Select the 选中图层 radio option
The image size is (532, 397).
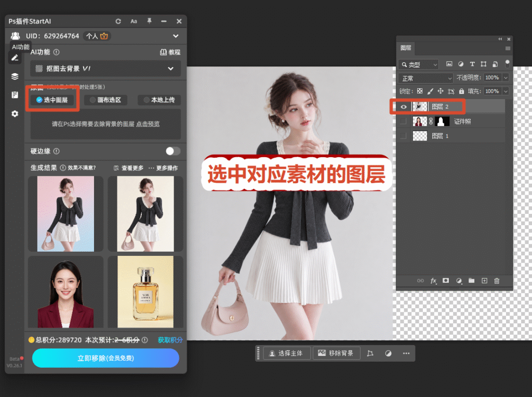(x=52, y=100)
